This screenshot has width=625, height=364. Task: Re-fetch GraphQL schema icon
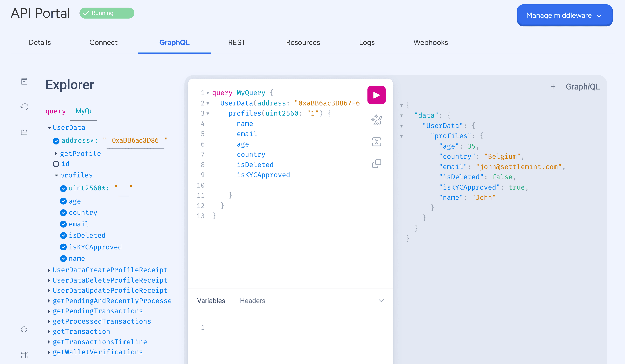click(24, 329)
